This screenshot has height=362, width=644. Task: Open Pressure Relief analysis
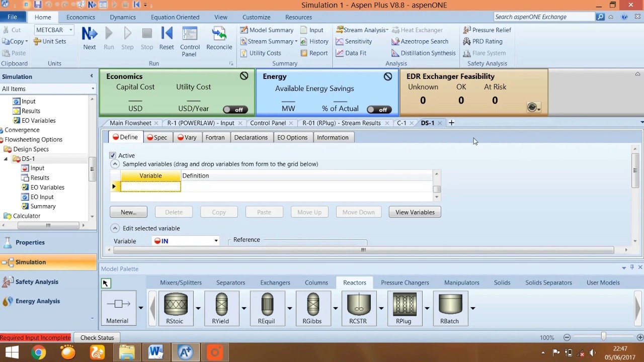click(487, 30)
